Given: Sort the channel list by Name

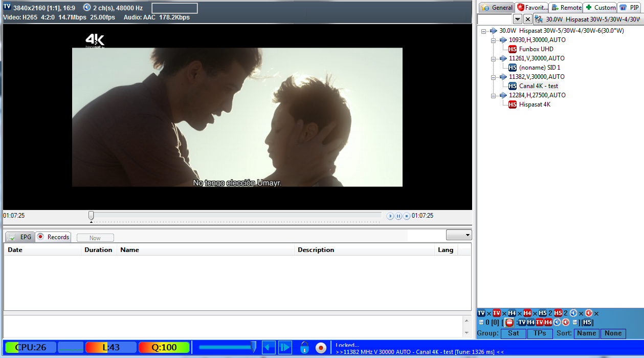Looking at the screenshot, I should 586,333.
